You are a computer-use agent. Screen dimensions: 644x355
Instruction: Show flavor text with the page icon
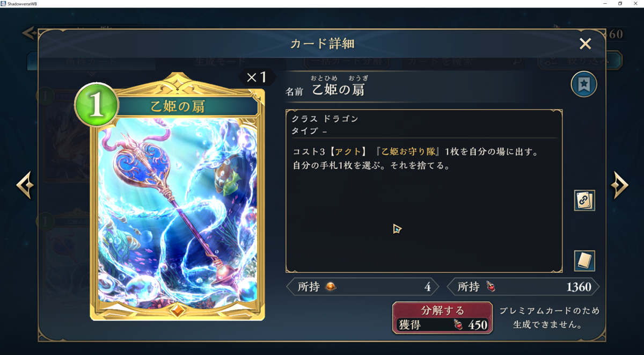584,261
